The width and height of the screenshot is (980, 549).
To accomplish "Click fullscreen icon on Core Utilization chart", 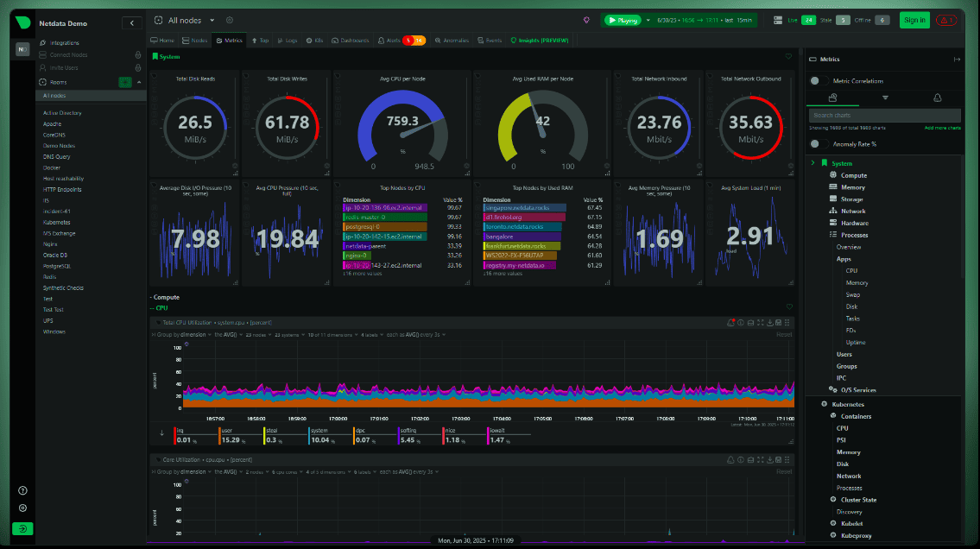I will [761, 460].
